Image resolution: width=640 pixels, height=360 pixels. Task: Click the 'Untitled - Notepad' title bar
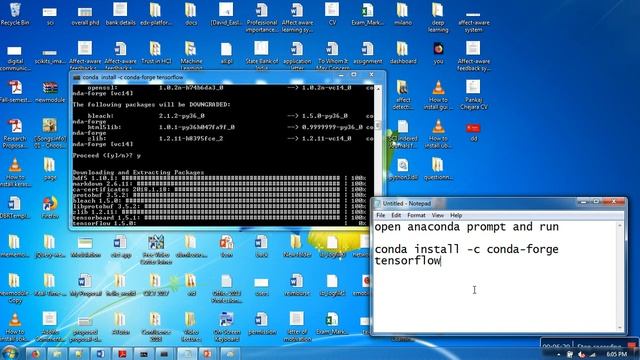473,203
